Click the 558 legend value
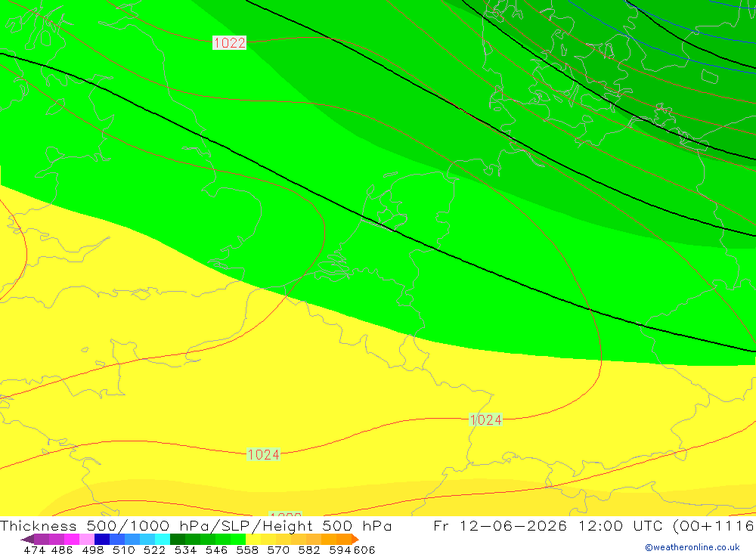756x554 pixels. pyautogui.click(x=247, y=550)
